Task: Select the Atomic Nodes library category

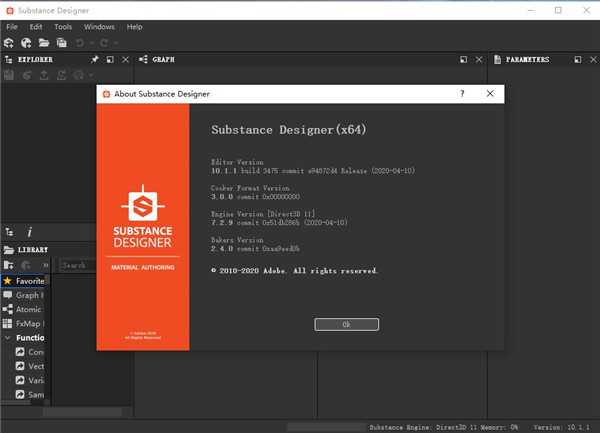Action: [23, 309]
